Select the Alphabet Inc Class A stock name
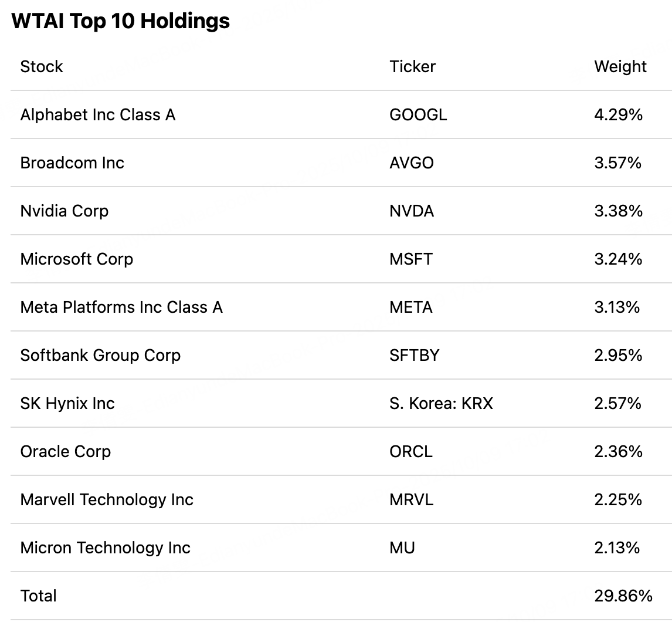 pyautogui.click(x=98, y=114)
